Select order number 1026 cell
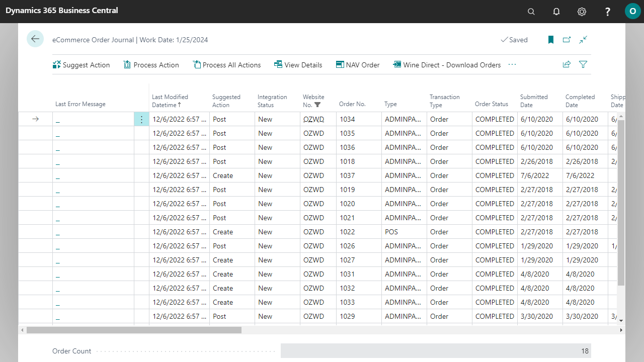The height and width of the screenshot is (362, 644). pyautogui.click(x=359, y=246)
